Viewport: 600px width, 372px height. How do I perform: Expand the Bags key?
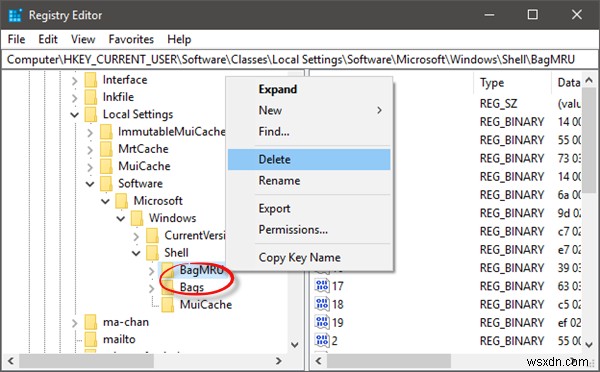(152, 288)
